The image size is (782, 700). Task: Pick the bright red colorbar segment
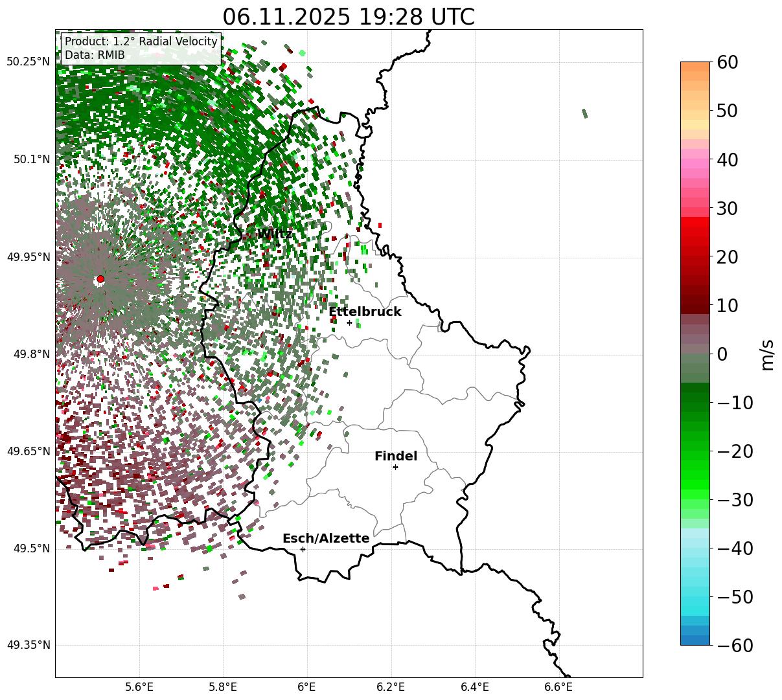(695, 222)
